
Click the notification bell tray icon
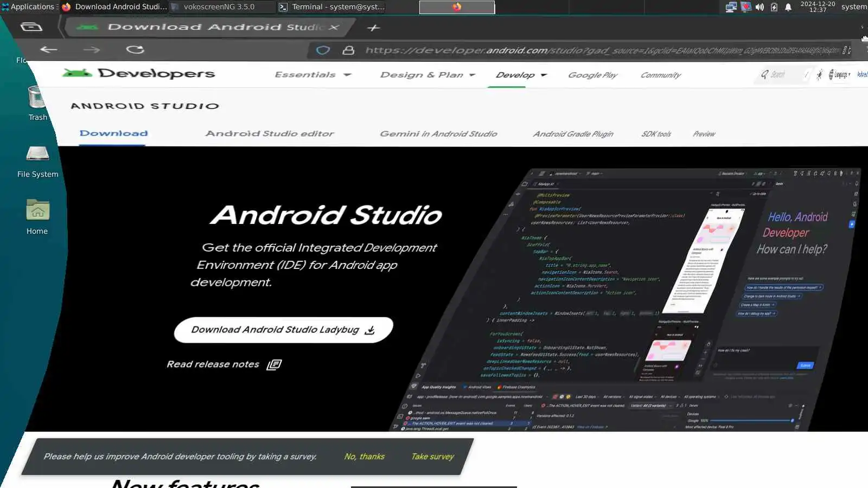788,7
